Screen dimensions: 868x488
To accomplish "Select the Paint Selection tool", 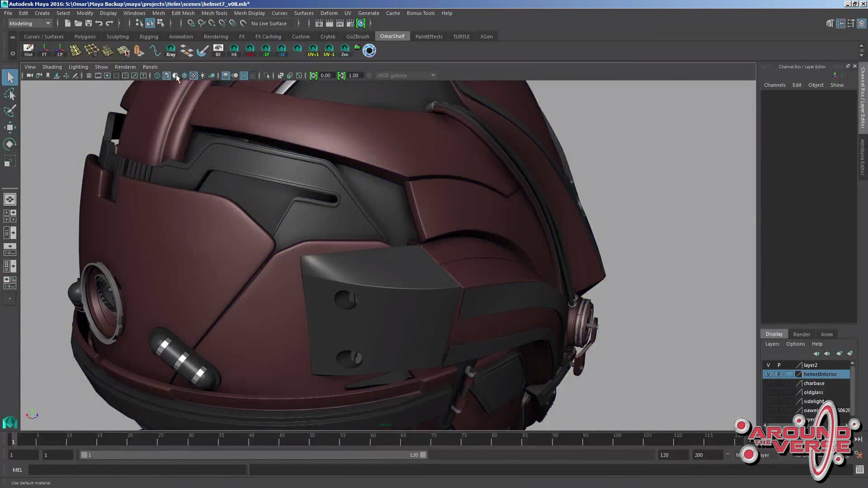I will (9, 111).
